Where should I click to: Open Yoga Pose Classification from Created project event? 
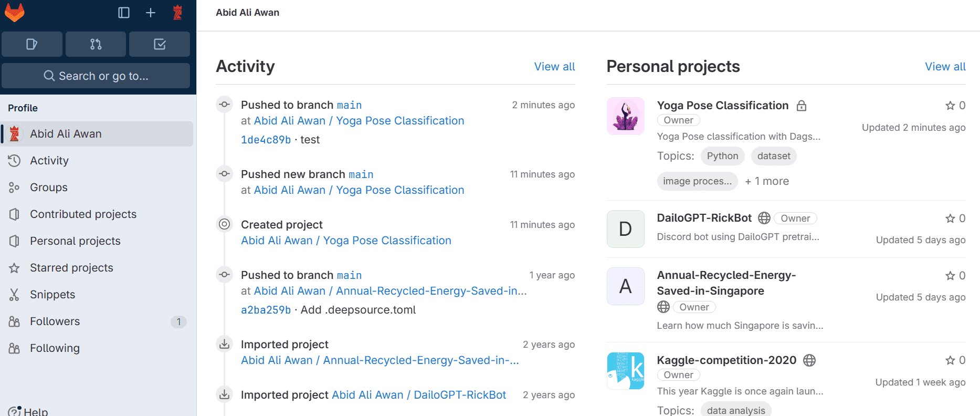click(346, 241)
